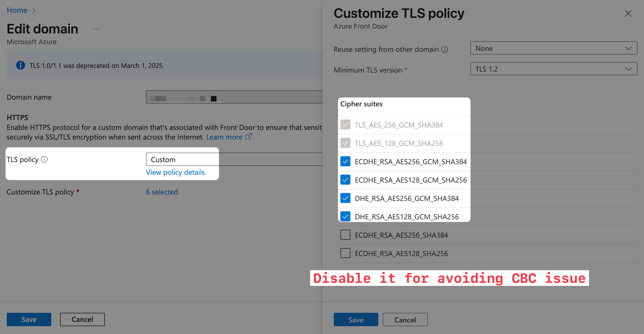This screenshot has height=334, width=644.
Task: Click the info icon beside TLS policy
Action: point(45,159)
